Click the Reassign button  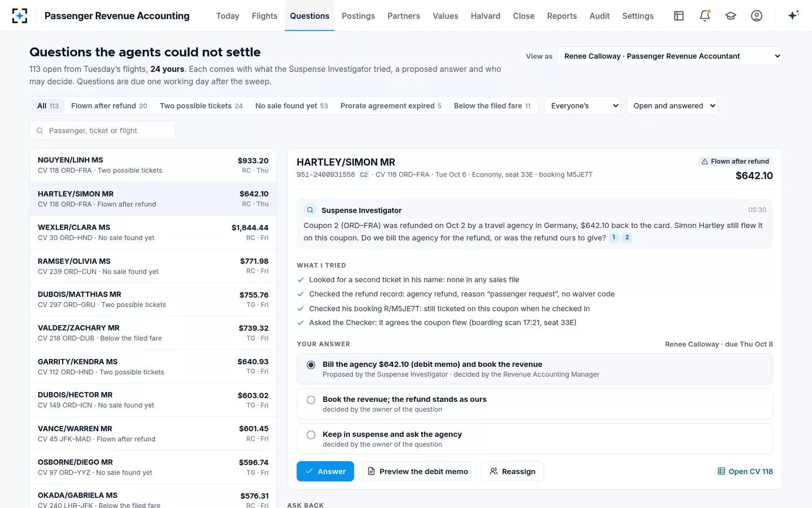tap(513, 471)
